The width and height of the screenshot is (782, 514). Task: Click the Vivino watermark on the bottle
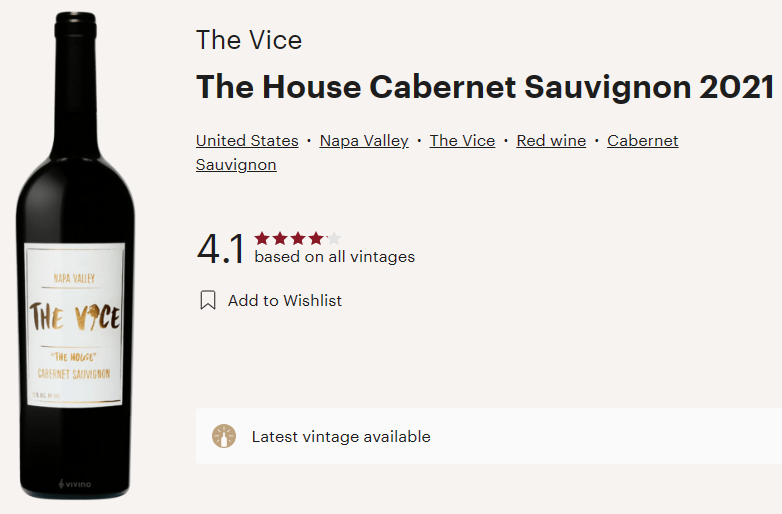coord(75,485)
